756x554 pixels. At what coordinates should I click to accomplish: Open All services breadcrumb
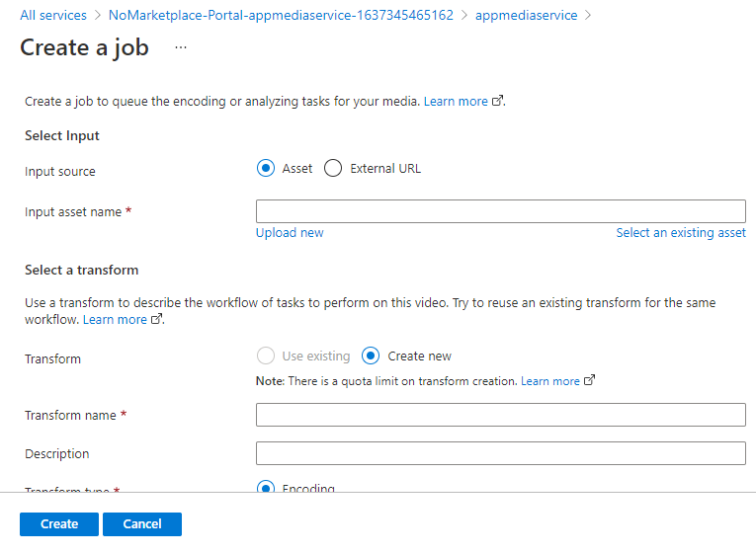pyautogui.click(x=53, y=16)
